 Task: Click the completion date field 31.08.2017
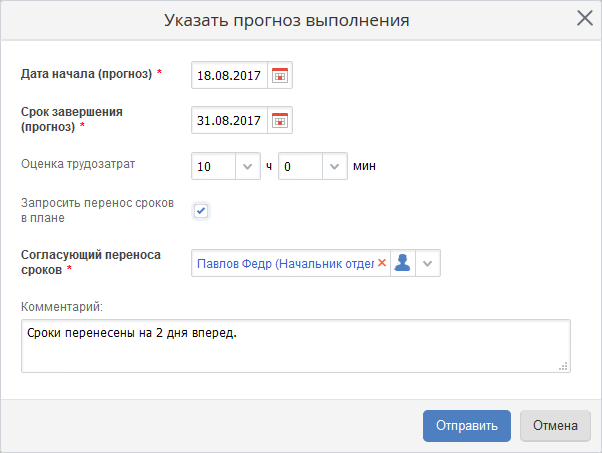(x=229, y=120)
